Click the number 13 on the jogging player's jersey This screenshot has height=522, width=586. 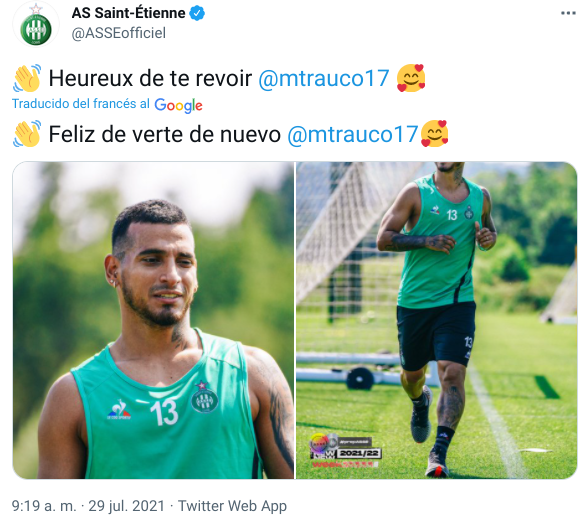[452, 215]
